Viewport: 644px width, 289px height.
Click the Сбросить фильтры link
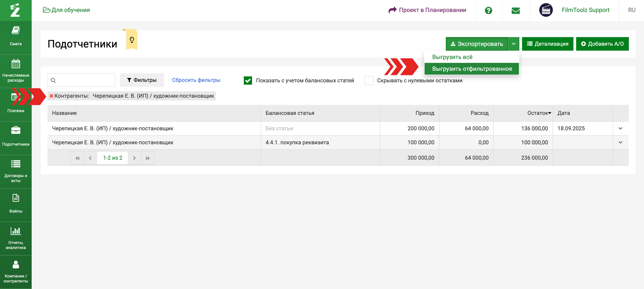[x=196, y=80]
